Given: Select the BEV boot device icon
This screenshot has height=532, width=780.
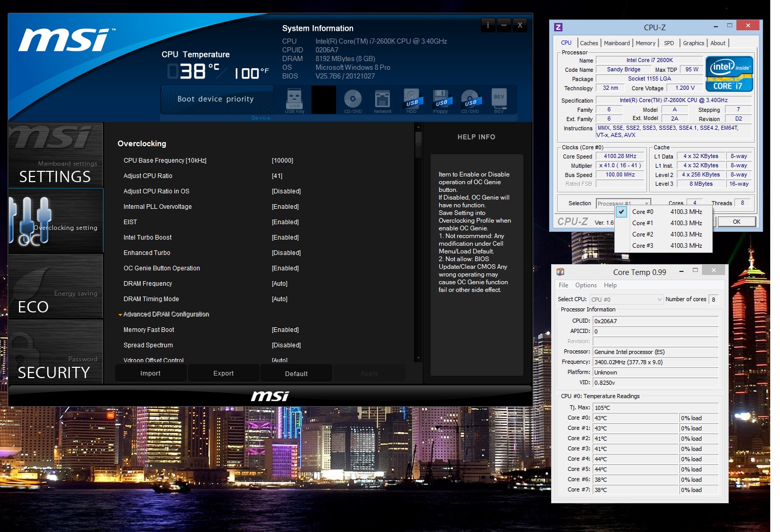Looking at the screenshot, I should [x=499, y=101].
